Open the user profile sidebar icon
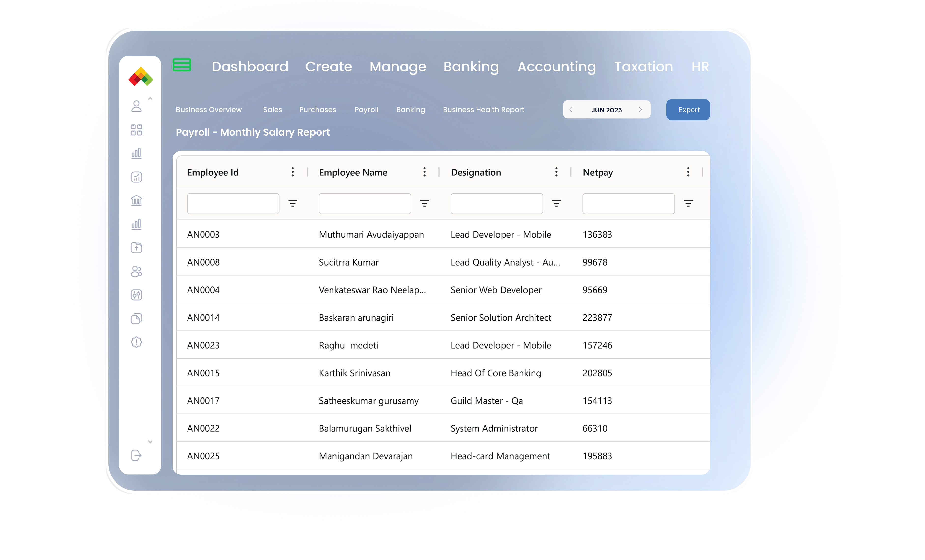 (136, 106)
